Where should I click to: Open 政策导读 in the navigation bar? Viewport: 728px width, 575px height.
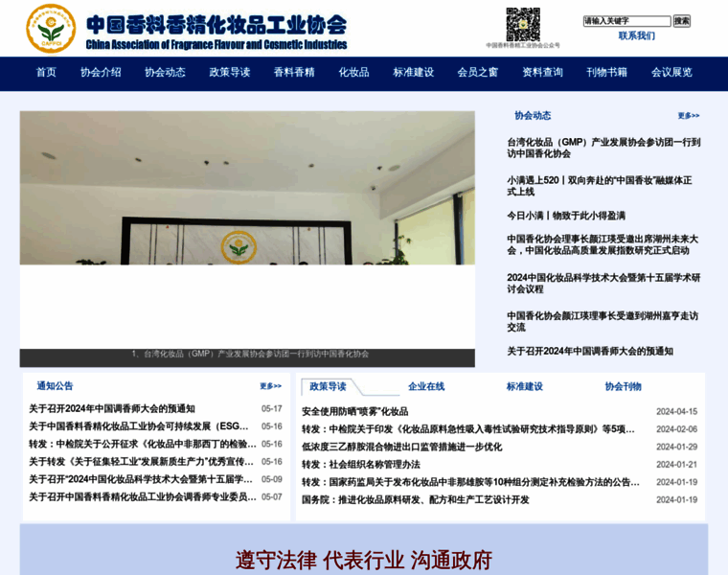(x=230, y=72)
